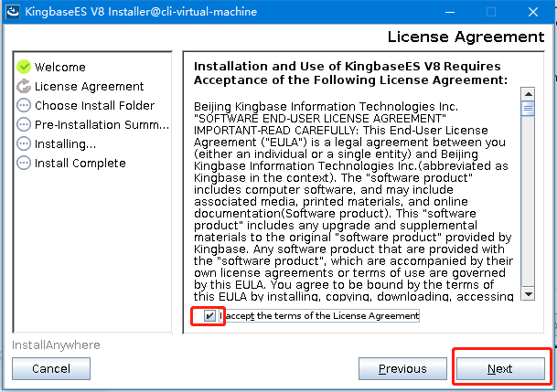Click the license text scroll down arrow
This screenshot has width=557, height=392.
[x=528, y=293]
